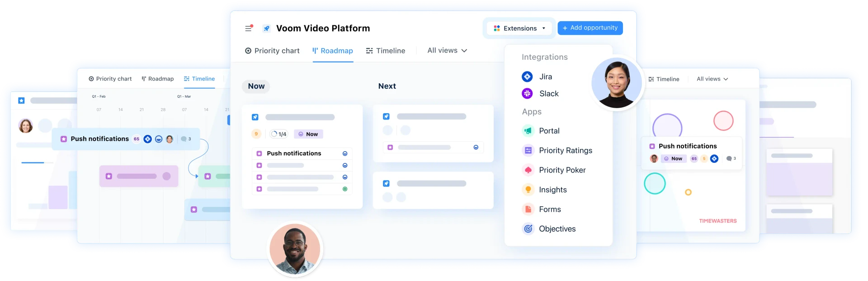
Task: Select the Priority Poker app icon
Action: coord(528,170)
